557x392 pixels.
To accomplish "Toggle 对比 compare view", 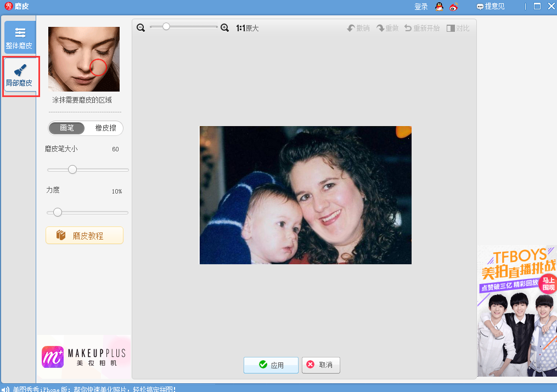I will 458,29.
